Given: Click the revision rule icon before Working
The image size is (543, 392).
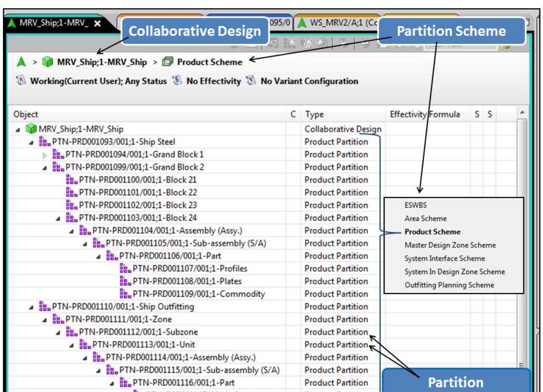Looking at the screenshot, I should click(21, 81).
